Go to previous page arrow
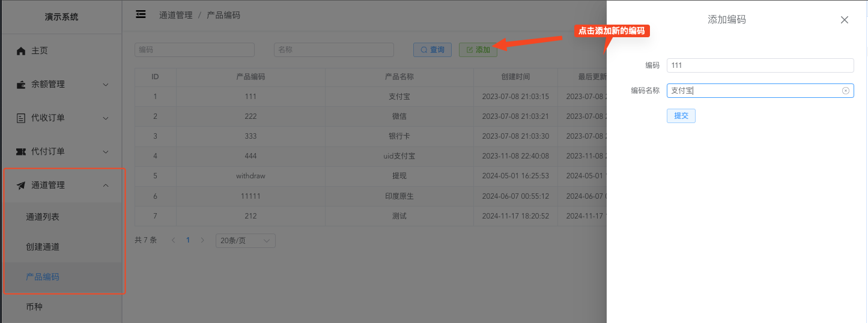868x323 pixels. pos(174,240)
